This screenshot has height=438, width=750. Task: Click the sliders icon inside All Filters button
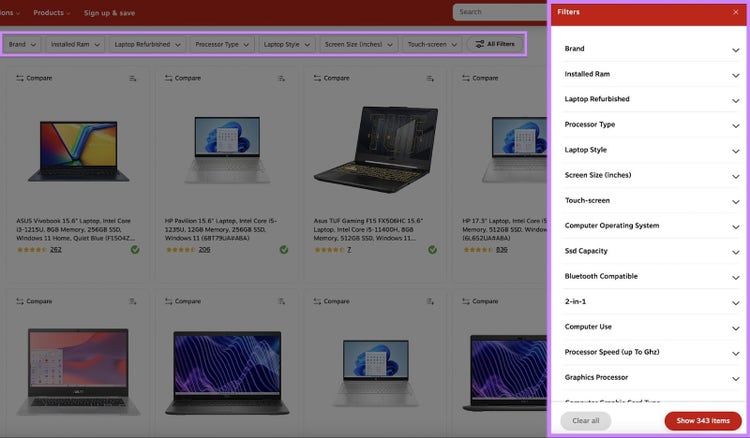coord(479,44)
